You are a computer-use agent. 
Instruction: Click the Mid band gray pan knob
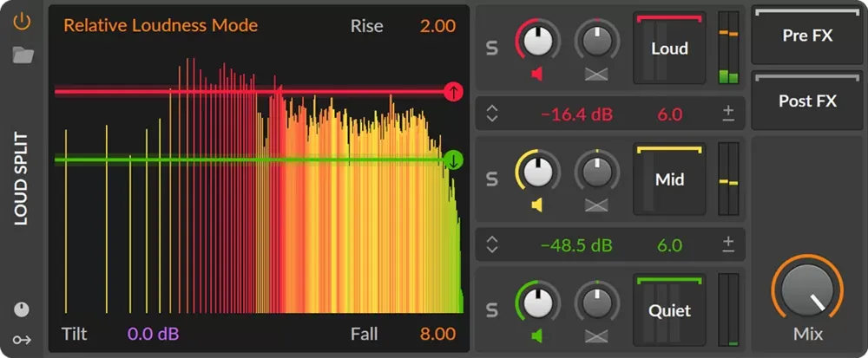pyautogui.click(x=597, y=172)
